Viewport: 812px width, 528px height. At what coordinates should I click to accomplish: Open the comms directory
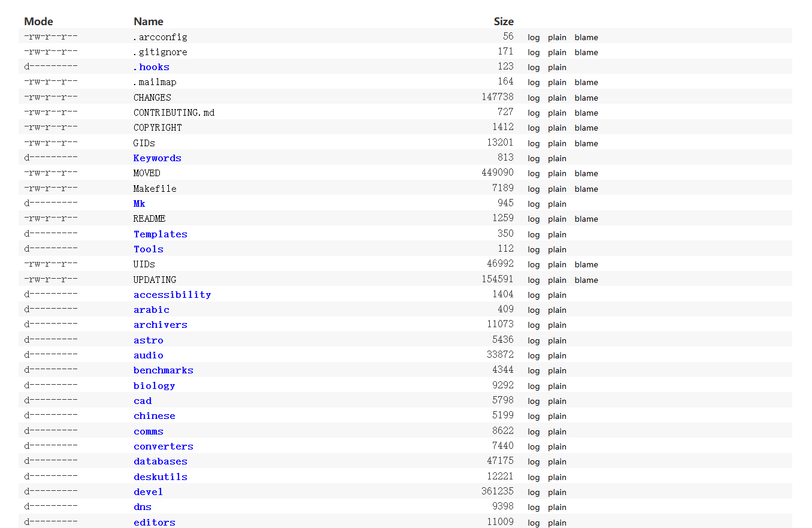148,432
